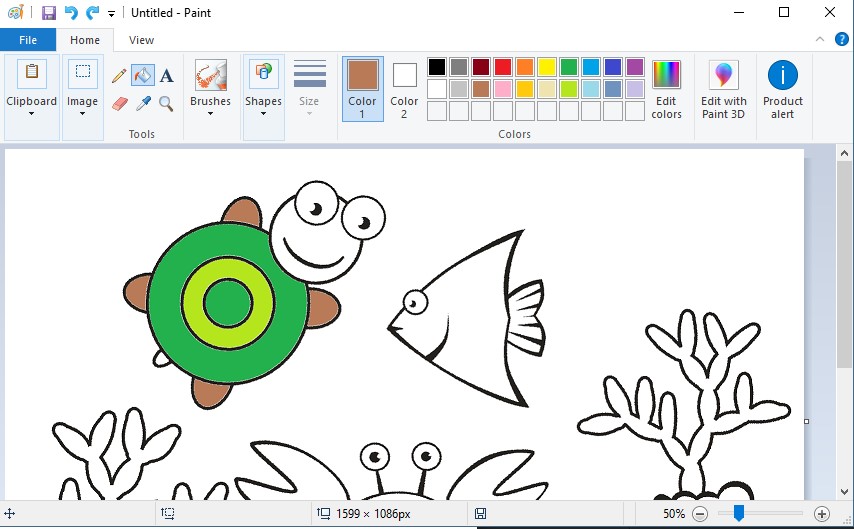Pick the lime color swatch
The width and height of the screenshot is (854, 529).
tap(569, 89)
